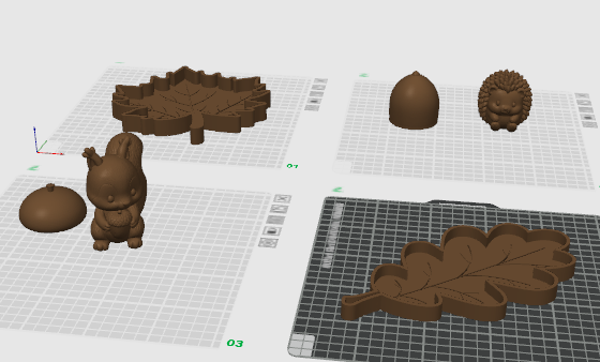600x362 pixels.
Task: Toggle lock on the hedgehog plate
Action: point(588,117)
